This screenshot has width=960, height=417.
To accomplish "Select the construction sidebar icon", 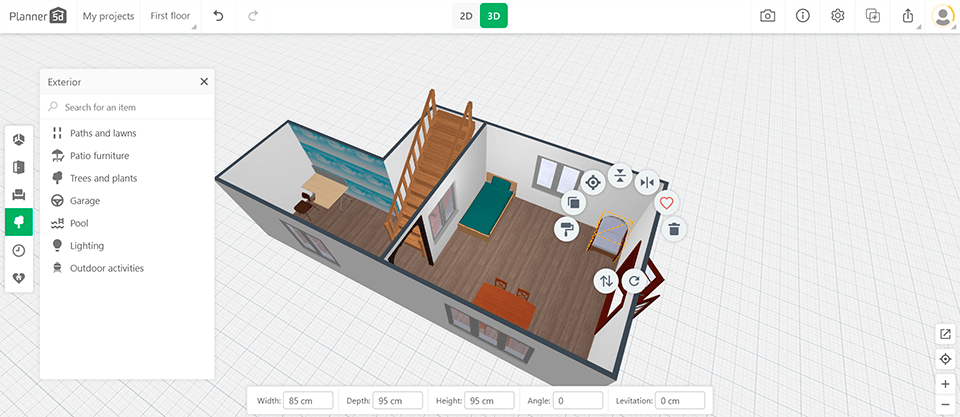I will [x=19, y=140].
